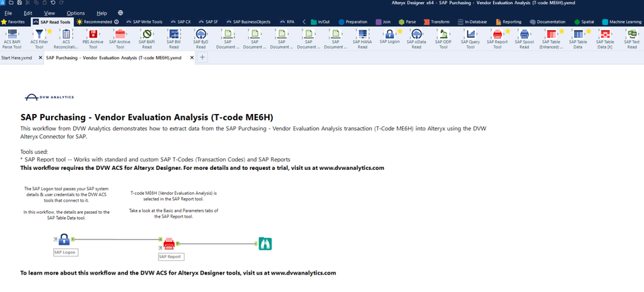Click the Paste clipboard icon
644x292 pixels.
click(44, 3)
